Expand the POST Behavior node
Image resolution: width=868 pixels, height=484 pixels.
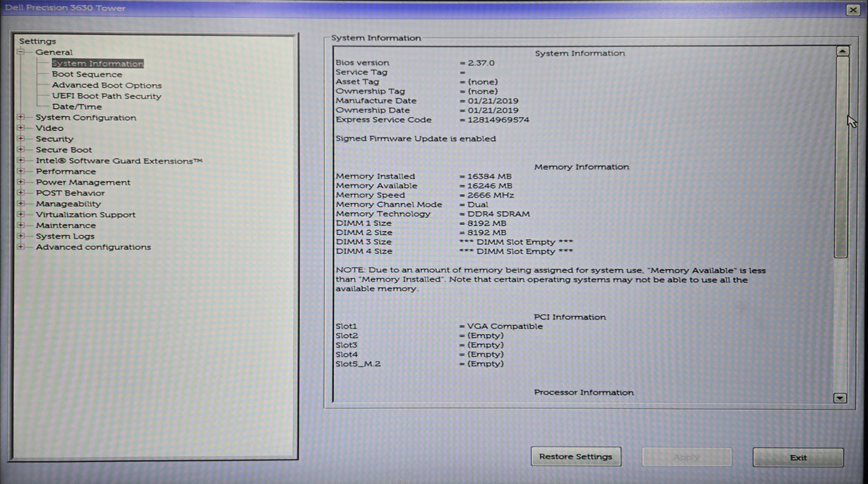coord(21,193)
